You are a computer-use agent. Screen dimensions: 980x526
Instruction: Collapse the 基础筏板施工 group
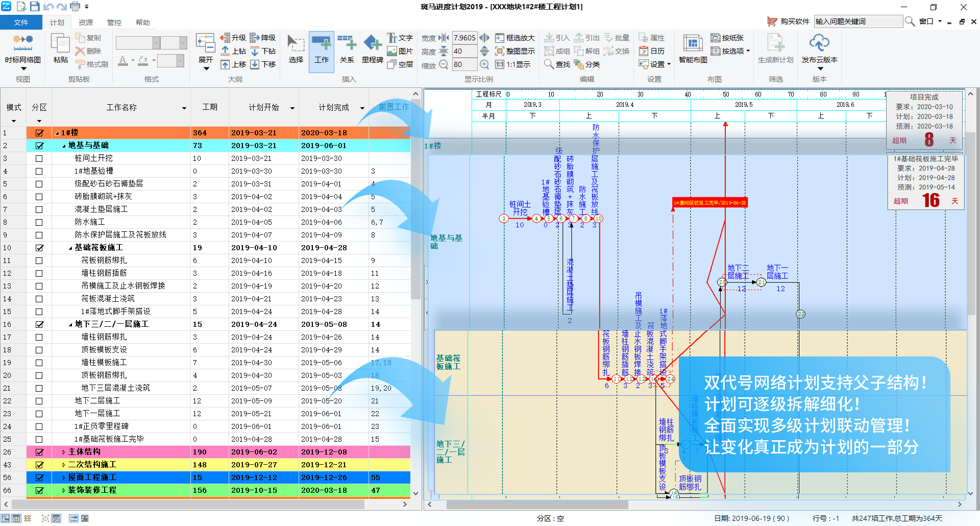point(70,248)
